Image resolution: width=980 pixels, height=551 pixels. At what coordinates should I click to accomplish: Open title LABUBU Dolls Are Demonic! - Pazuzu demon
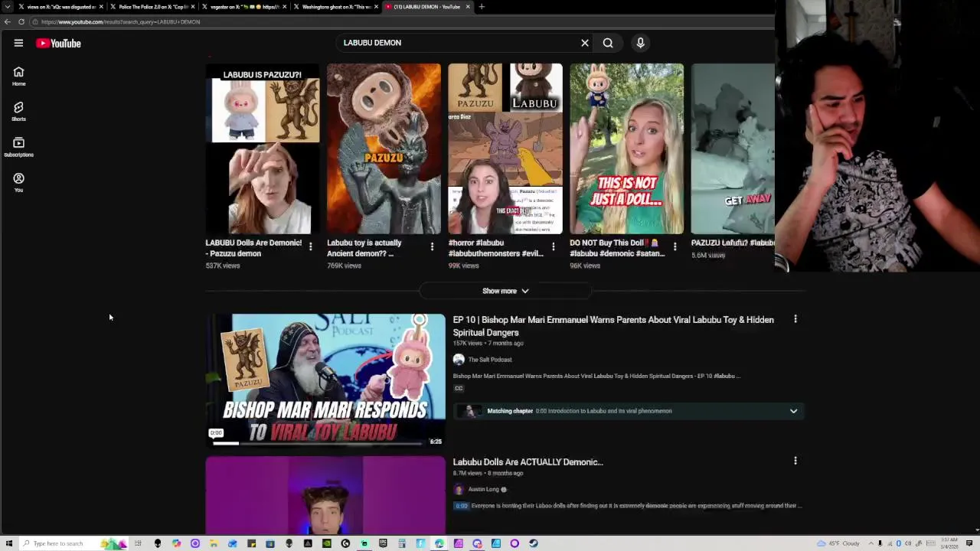(253, 248)
